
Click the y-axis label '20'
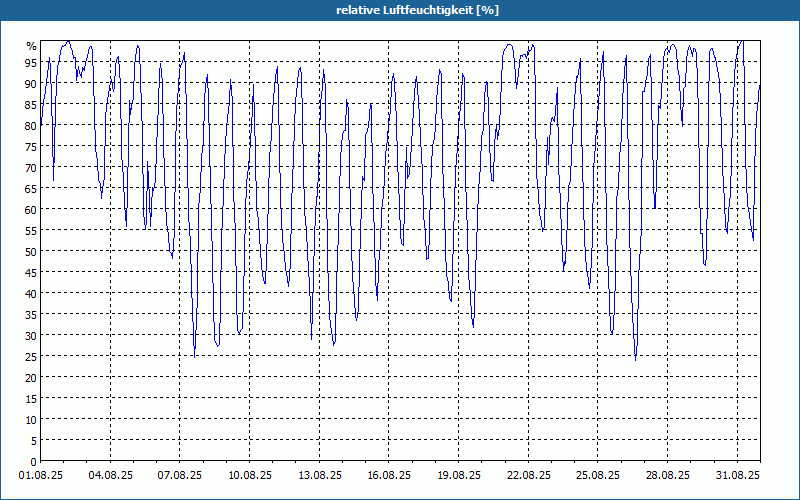pos(32,378)
